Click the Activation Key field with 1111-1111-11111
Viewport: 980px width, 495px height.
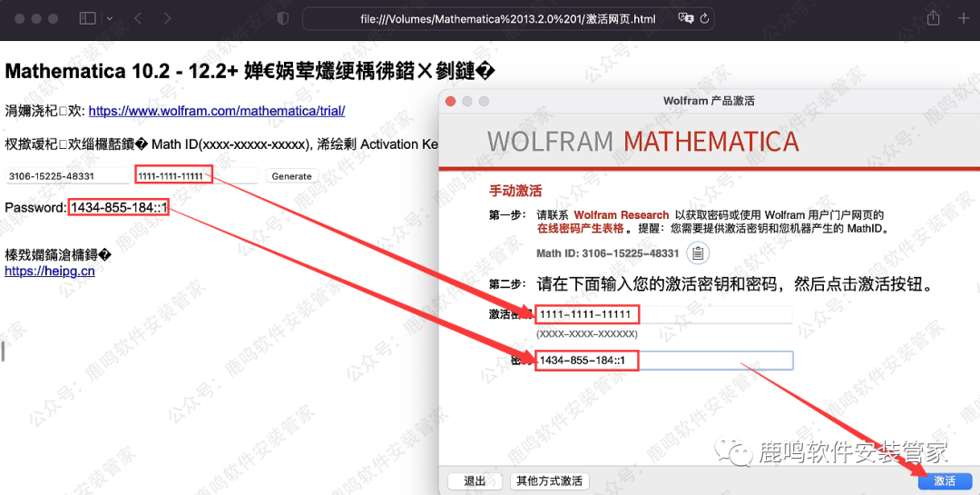coord(172,175)
